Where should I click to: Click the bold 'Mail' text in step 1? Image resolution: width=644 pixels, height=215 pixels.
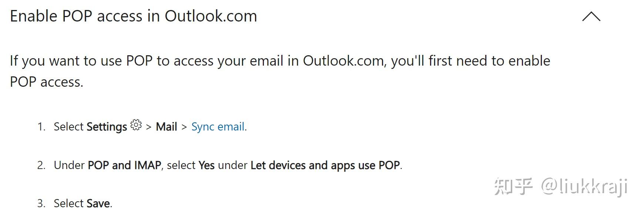click(x=166, y=127)
